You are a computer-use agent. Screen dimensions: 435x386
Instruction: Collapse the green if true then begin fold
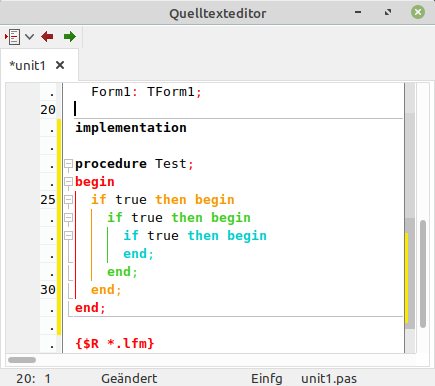(68, 218)
